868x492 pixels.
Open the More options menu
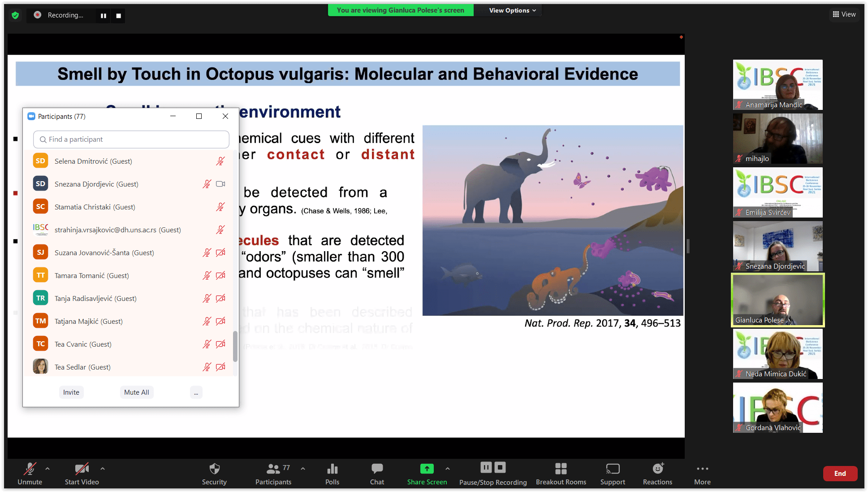click(702, 474)
